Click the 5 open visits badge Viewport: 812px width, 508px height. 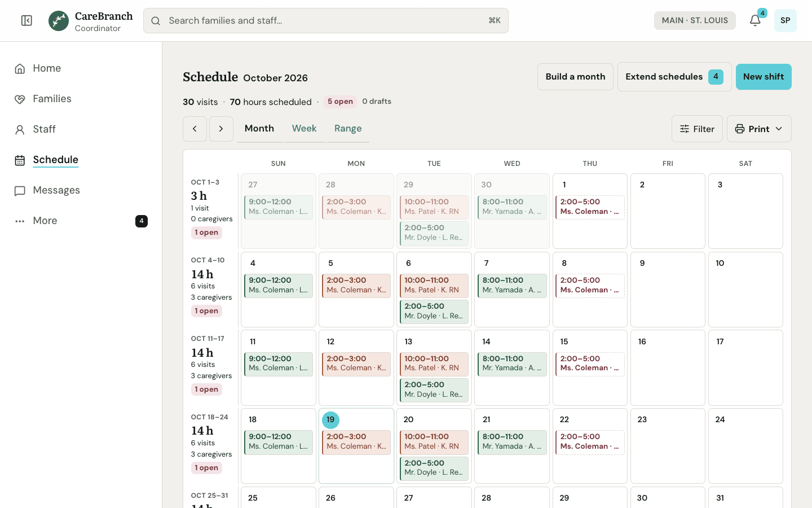(340, 102)
